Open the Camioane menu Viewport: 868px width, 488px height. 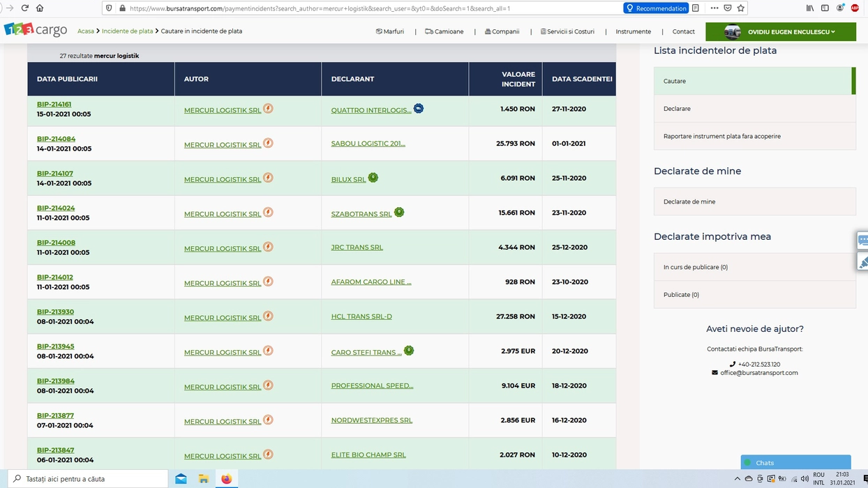pos(444,31)
